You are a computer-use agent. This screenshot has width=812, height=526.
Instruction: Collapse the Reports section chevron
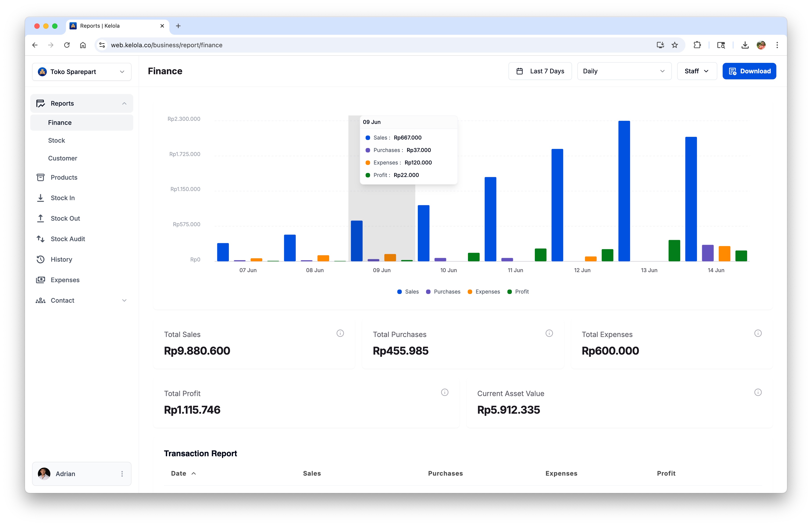click(124, 103)
